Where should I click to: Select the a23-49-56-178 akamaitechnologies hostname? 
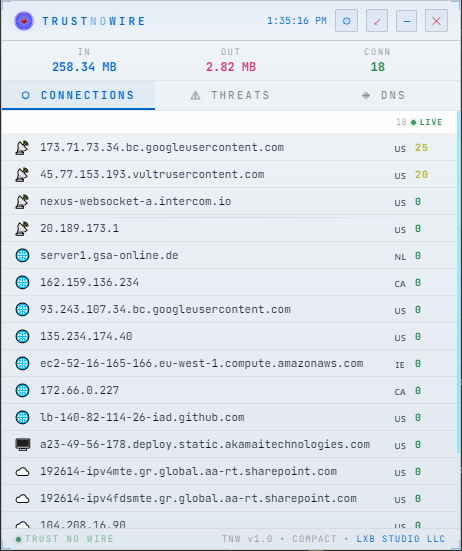click(x=205, y=445)
